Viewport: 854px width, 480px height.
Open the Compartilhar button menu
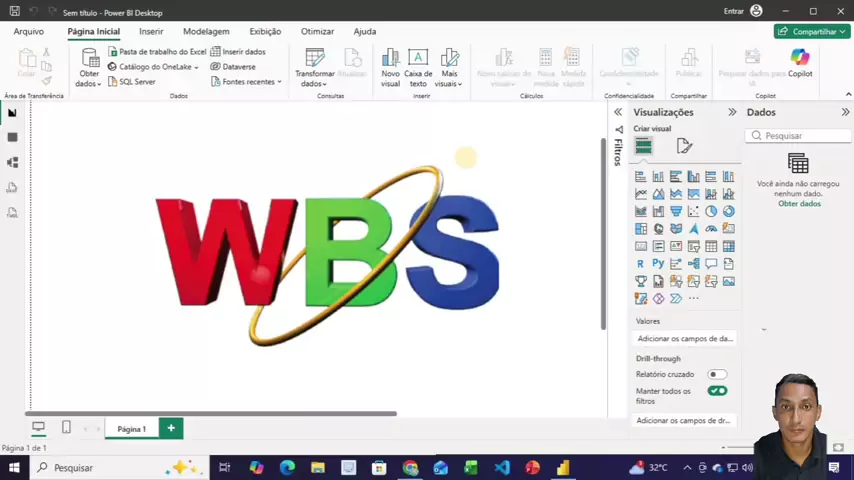point(812,32)
